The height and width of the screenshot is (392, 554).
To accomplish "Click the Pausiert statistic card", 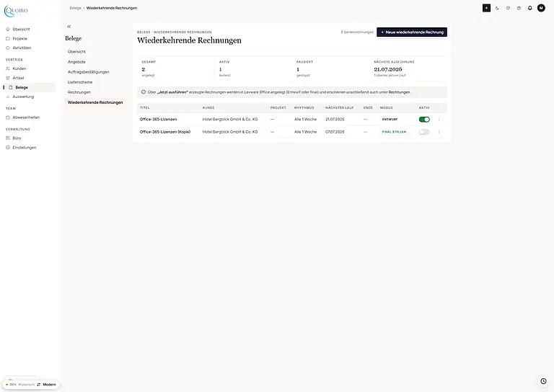I will 330,68.
